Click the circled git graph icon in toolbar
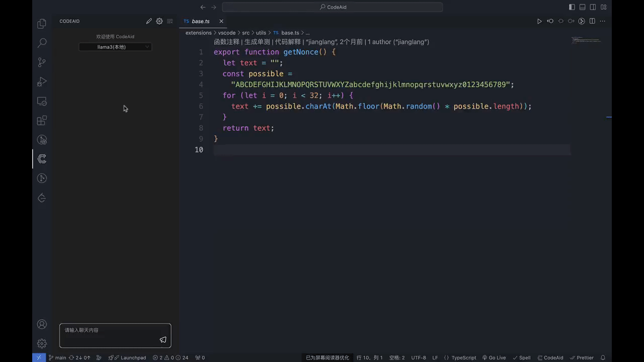 point(582,21)
